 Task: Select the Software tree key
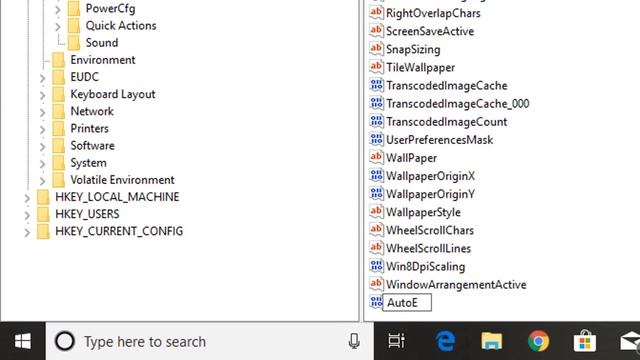click(x=92, y=145)
